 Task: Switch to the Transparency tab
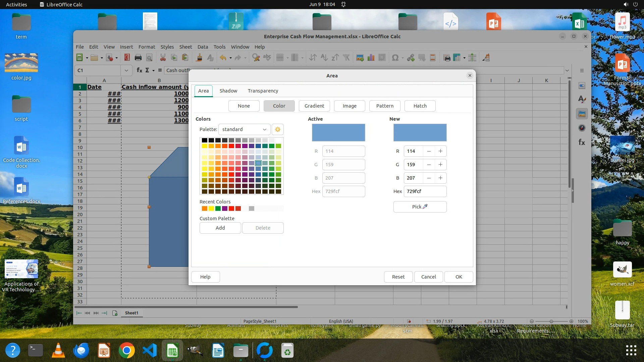pos(263,91)
